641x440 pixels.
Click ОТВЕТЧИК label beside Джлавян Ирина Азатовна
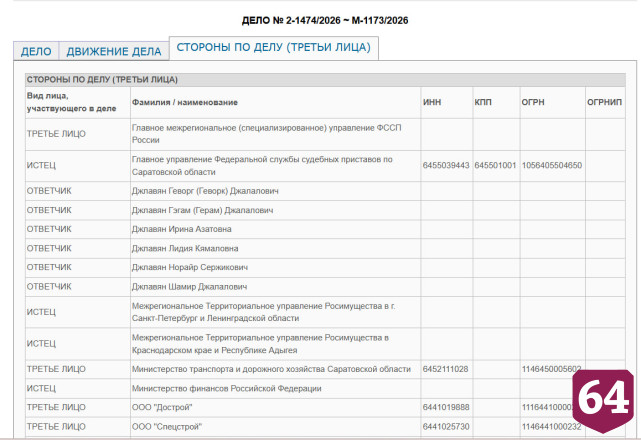point(49,229)
